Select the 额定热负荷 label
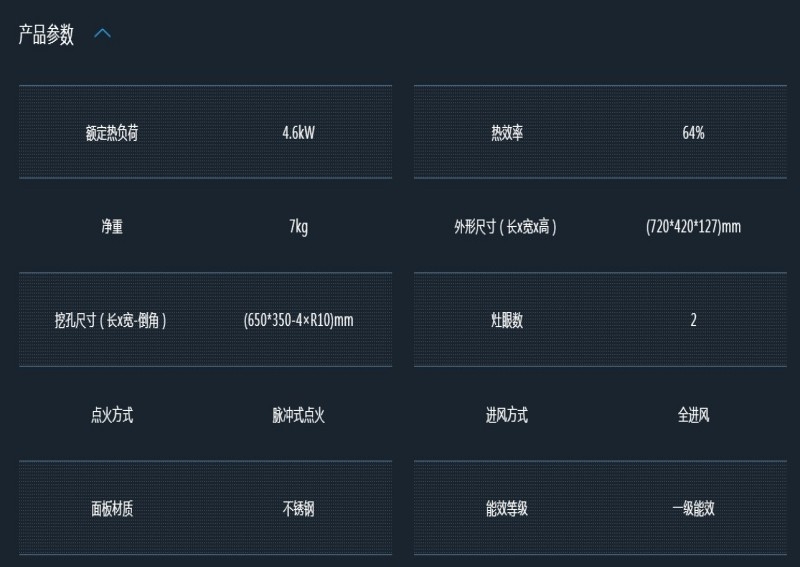 (112, 133)
